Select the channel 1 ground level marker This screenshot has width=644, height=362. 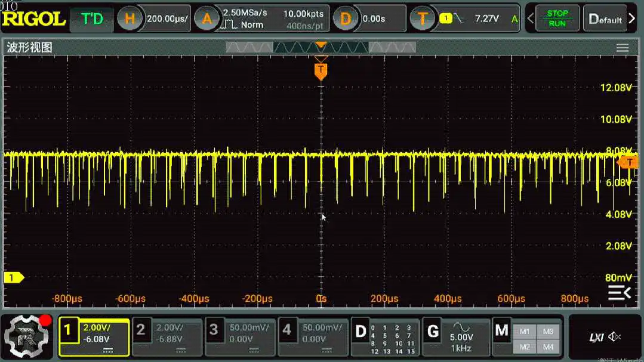[x=14, y=278]
